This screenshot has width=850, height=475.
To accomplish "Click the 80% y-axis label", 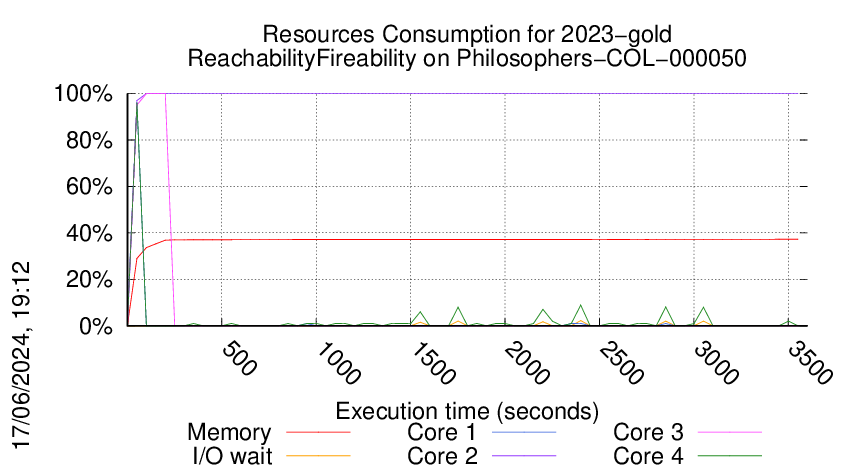I will pyautogui.click(x=89, y=140).
